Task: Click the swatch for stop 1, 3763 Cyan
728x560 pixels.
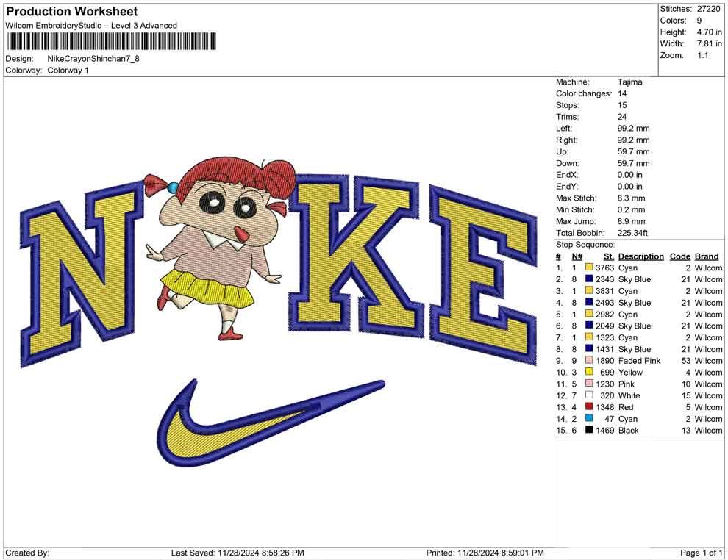Action: click(x=589, y=268)
